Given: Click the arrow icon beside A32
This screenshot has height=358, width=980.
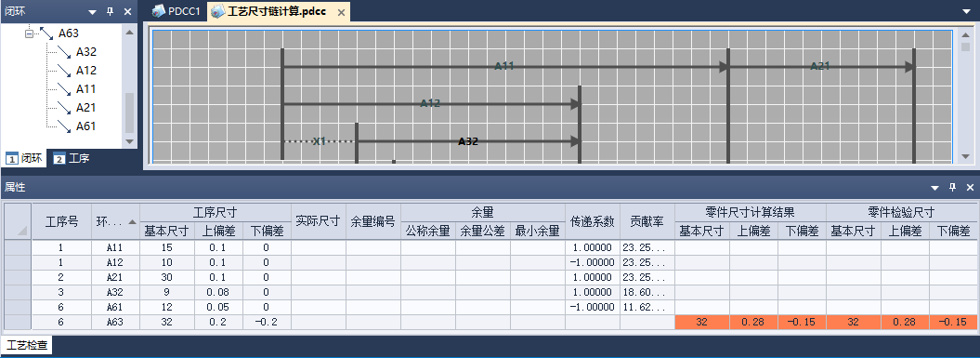Looking at the screenshot, I should 65,52.
